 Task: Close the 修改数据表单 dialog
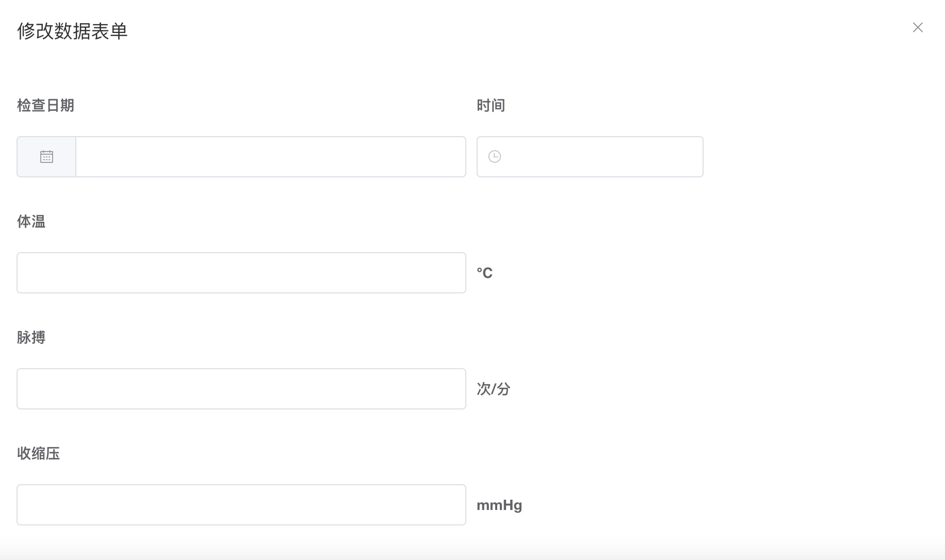tap(918, 27)
